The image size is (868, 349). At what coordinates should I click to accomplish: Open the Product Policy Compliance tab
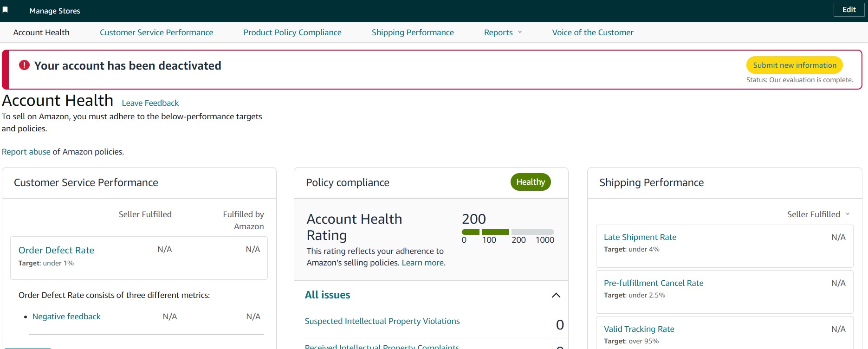(292, 32)
